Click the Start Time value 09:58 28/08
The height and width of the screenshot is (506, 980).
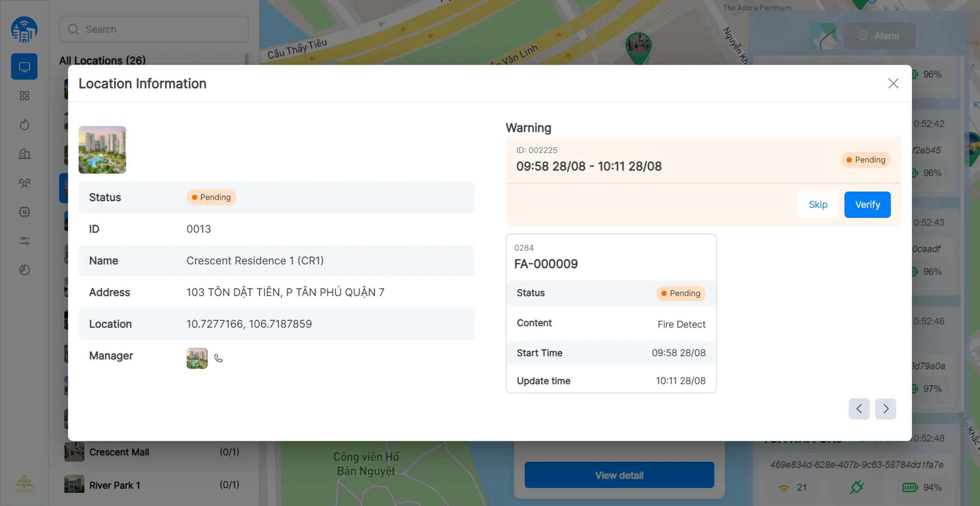pyautogui.click(x=678, y=353)
